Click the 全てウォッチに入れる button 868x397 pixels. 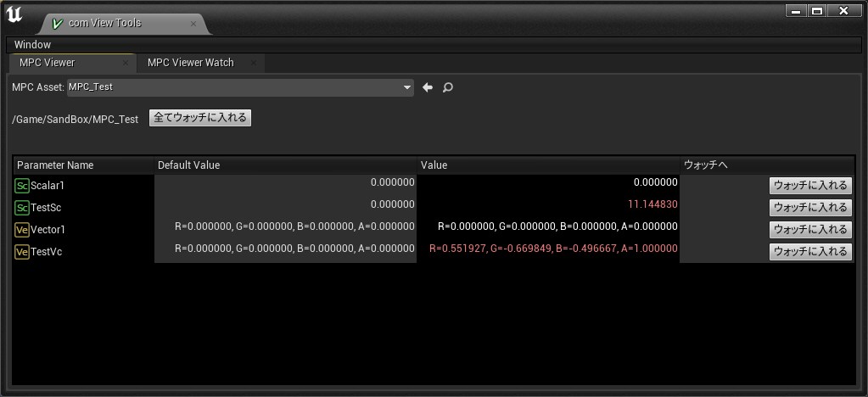pyautogui.click(x=200, y=118)
